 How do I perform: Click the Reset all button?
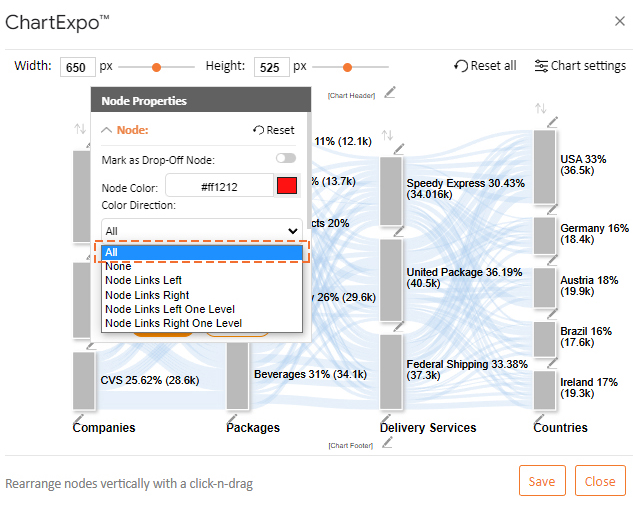(485, 65)
